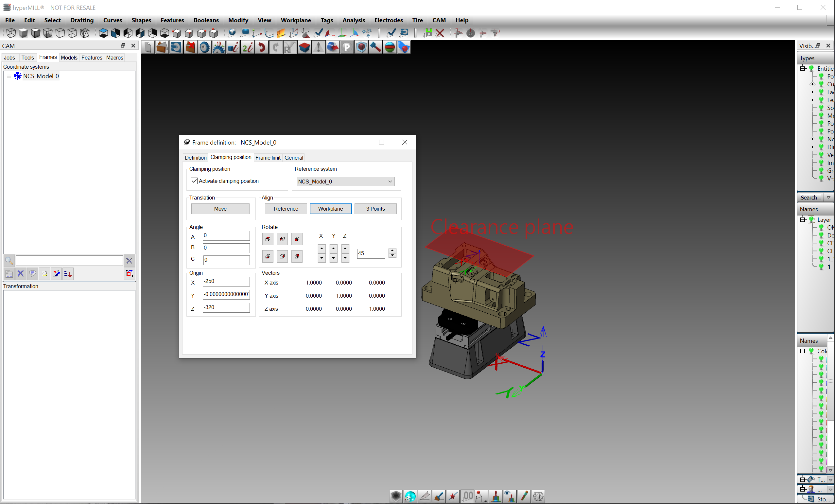The image size is (835, 504).
Task: Click the gear settings icon in the CAM toolbar
Action: click(x=204, y=47)
